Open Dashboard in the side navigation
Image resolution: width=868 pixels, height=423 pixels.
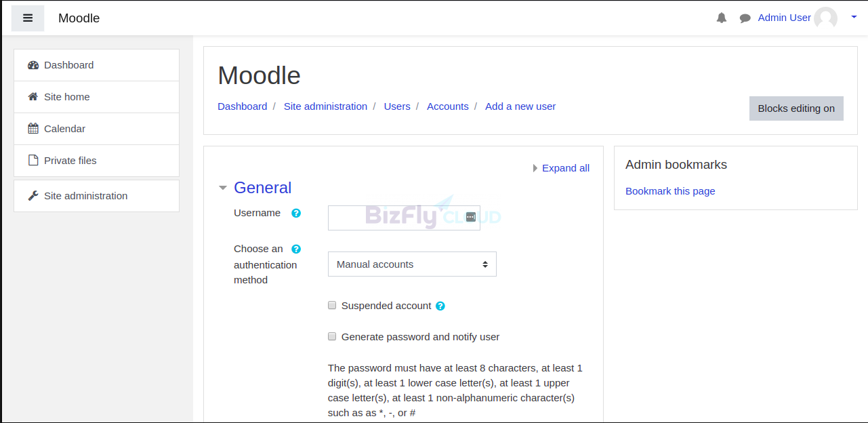coord(96,65)
